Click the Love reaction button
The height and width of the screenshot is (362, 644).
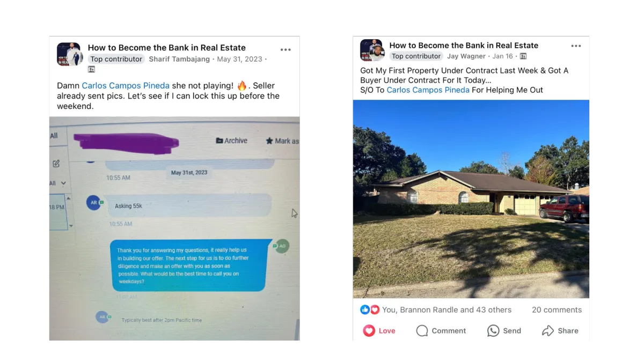(x=379, y=331)
